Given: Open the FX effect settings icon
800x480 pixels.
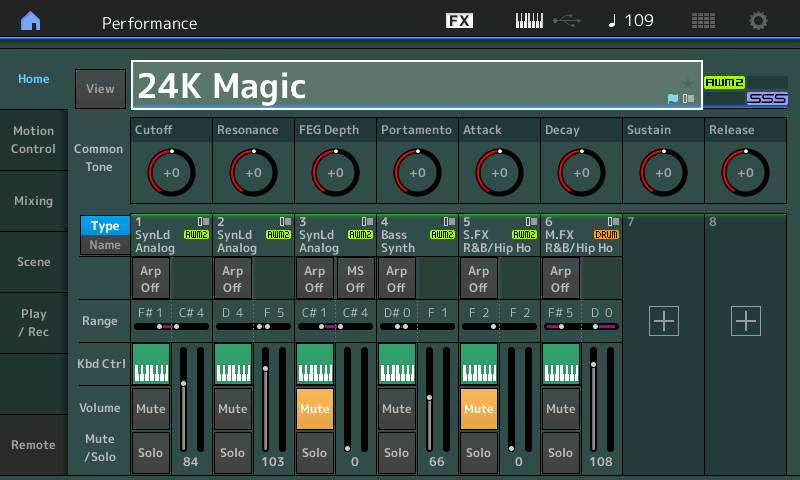Looking at the screenshot, I should tap(459, 21).
